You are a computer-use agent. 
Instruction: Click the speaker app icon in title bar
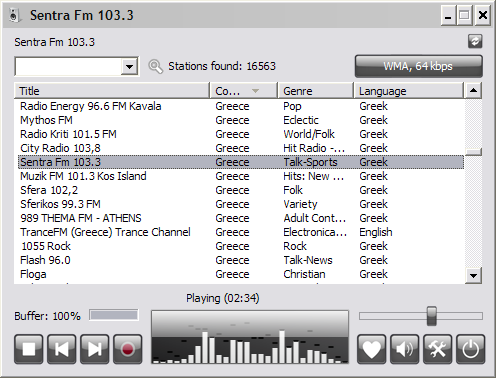click(x=14, y=15)
